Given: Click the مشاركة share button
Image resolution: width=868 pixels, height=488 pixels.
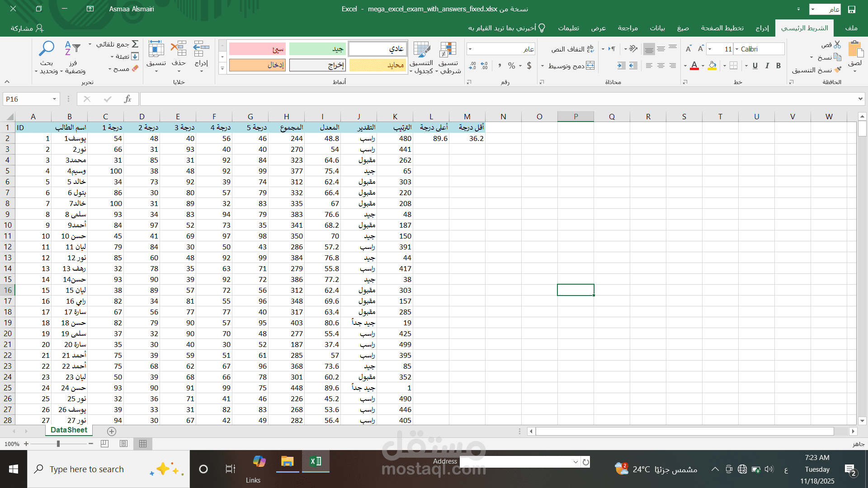Looking at the screenshot, I should pos(27,28).
